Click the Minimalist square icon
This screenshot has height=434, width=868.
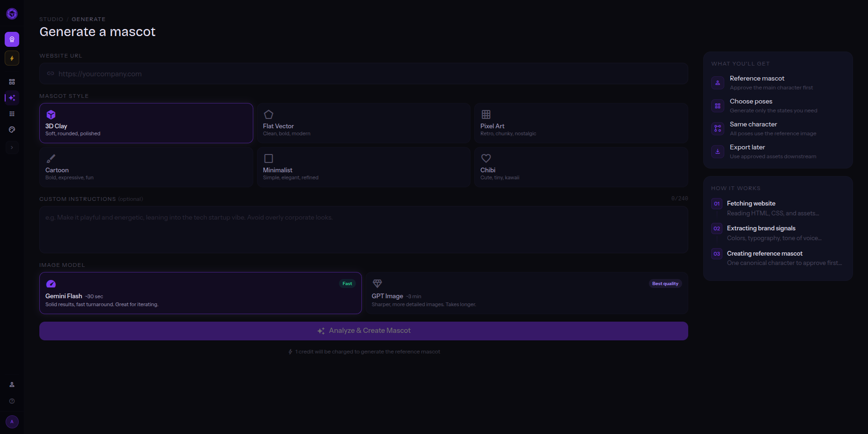point(268,159)
